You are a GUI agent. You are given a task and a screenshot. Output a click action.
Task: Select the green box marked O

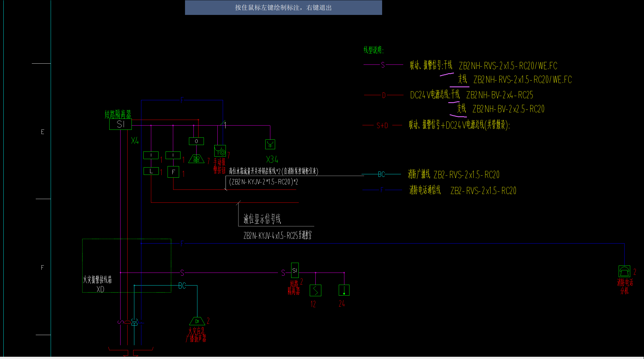pyautogui.click(x=196, y=141)
